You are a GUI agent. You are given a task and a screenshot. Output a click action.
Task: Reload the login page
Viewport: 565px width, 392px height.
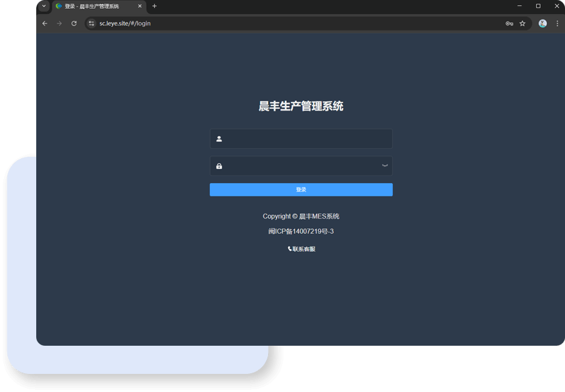point(74,23)
